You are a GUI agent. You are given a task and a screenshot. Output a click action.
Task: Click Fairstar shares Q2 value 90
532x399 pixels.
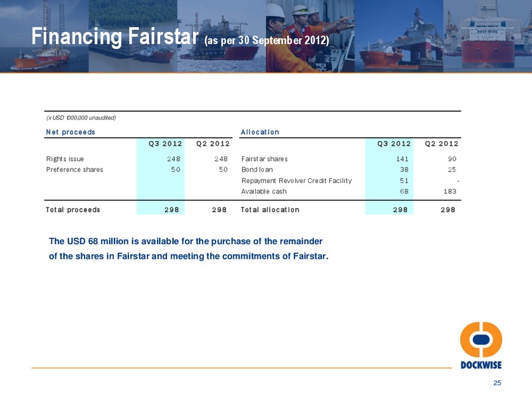452,159
